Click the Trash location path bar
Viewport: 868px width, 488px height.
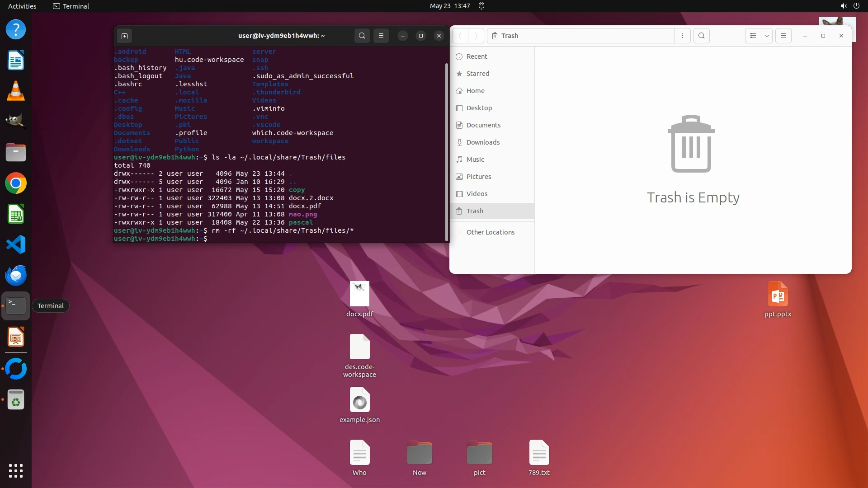(581, 36)
